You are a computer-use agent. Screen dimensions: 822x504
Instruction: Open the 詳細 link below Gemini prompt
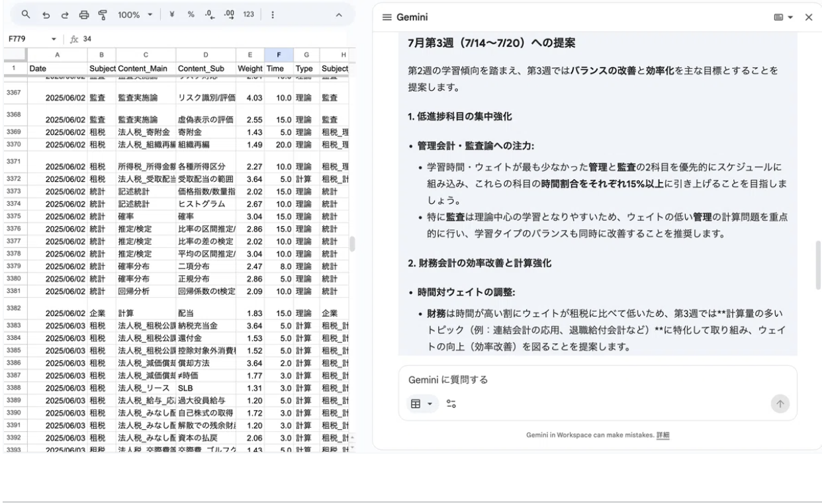tap(662, 435)
